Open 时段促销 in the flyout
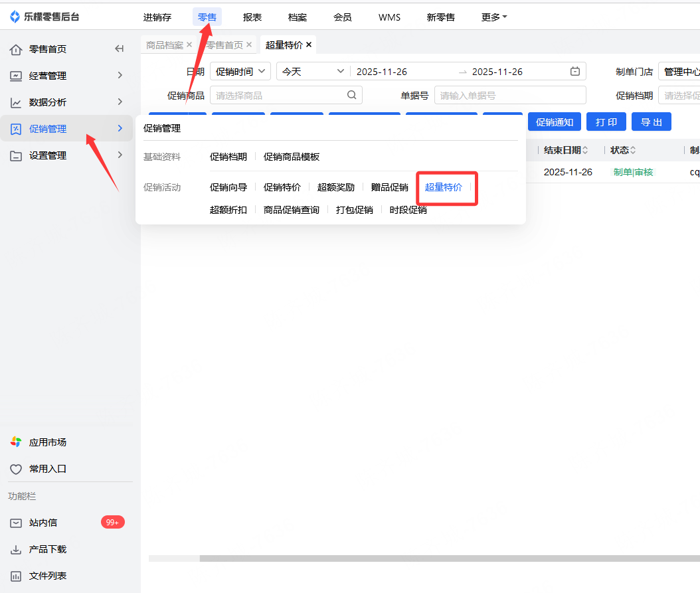 pos(408,210)
